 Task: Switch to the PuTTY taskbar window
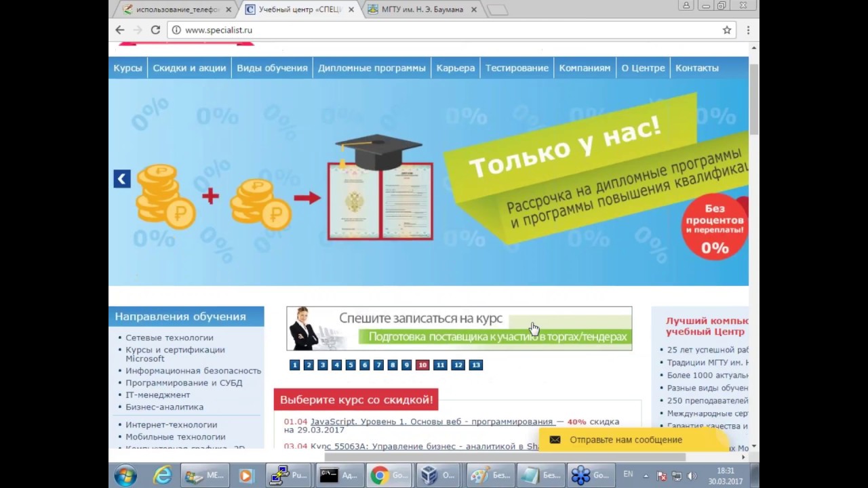coord(289,476)
